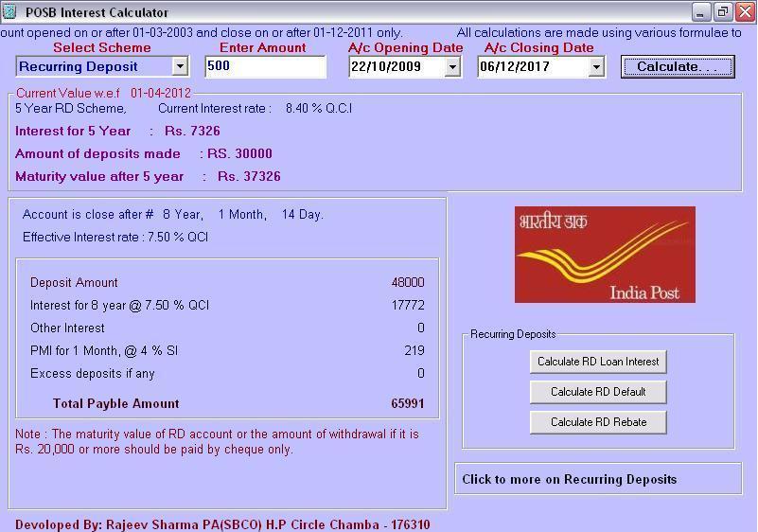The image size is (758, 532).
Task: Click the Select Scheme label
Action: tap(102, 47)
